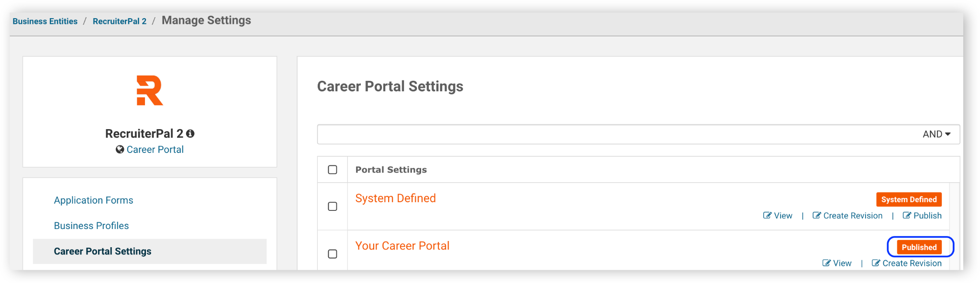Click Create Revision icon for Your Career Portal
Viewport: 980px width, 284px height.
tap(876, 263)
